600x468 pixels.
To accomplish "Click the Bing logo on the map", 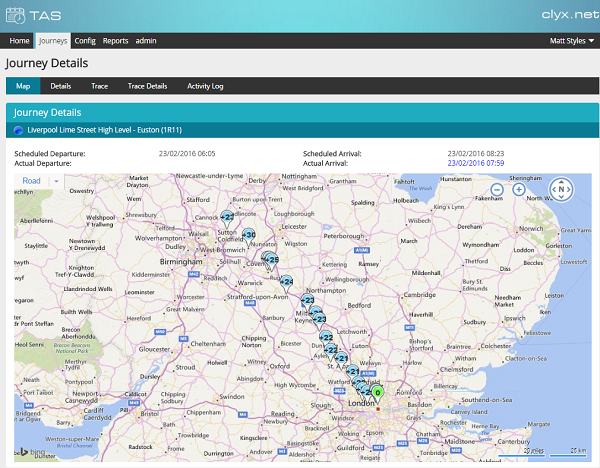I will pyautogui.click(x=30, y=452).
